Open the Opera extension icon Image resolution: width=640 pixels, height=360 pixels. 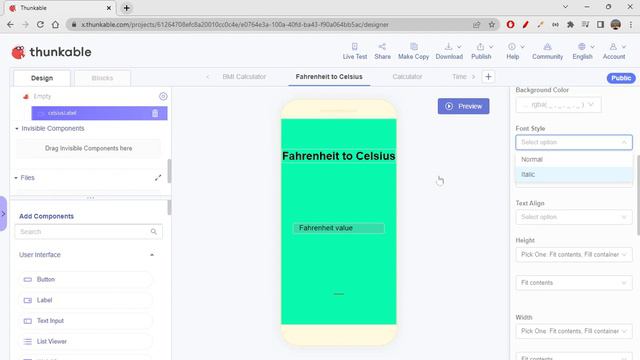click(x=510, y=24)
